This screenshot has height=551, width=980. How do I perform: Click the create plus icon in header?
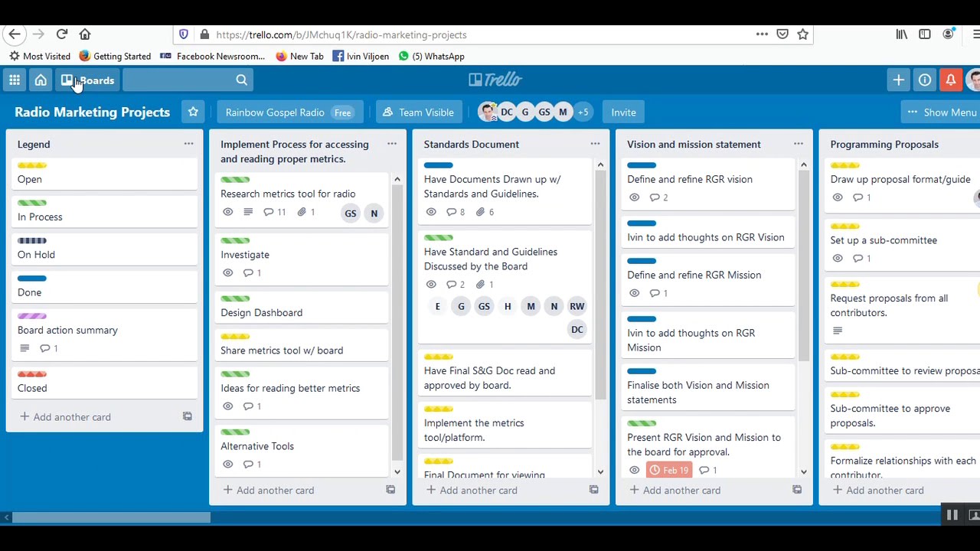point(898,80)
